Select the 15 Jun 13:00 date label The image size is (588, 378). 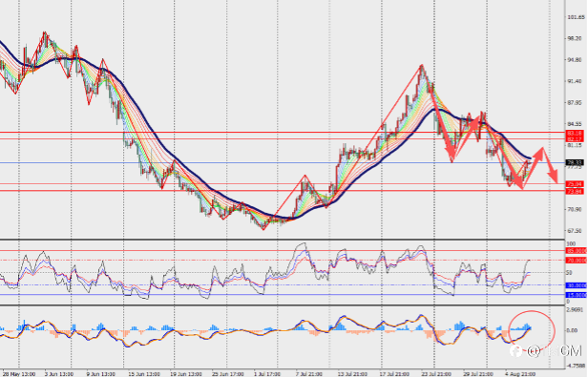click(x=143, y=374)
